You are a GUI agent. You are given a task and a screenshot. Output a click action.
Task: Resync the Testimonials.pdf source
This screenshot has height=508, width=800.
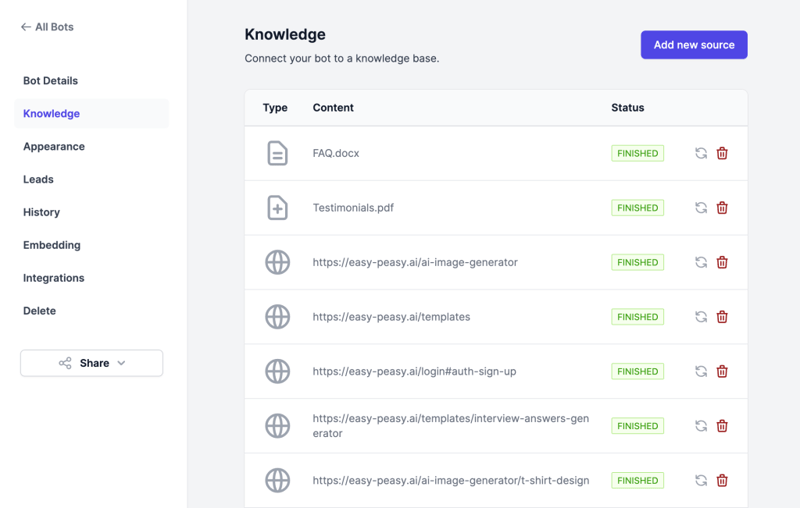[701, 208]
